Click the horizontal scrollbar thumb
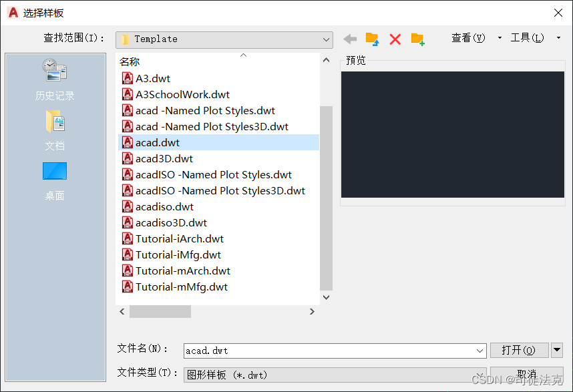Screen dimensions: 573x392 (x=160, y=312)
